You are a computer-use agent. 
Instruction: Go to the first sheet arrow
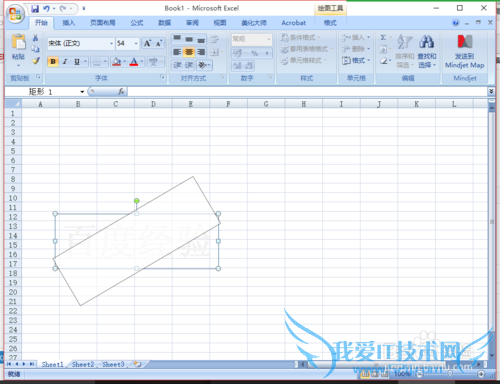(x=9, y=364)
